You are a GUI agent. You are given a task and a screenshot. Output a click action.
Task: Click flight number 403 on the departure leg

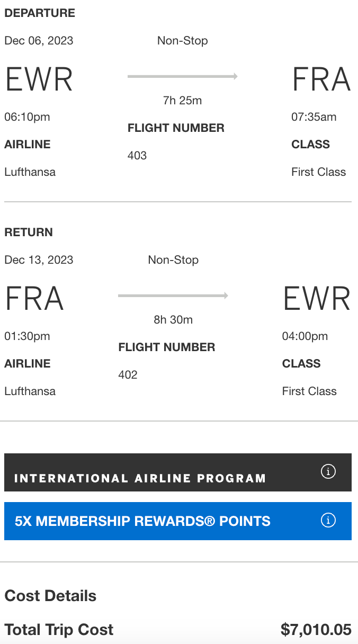point(137,155)
